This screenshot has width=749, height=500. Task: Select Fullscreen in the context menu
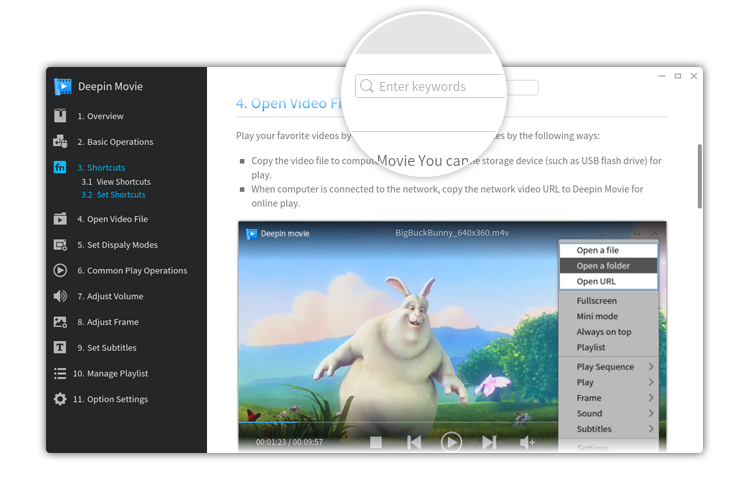tap(609, 301)
